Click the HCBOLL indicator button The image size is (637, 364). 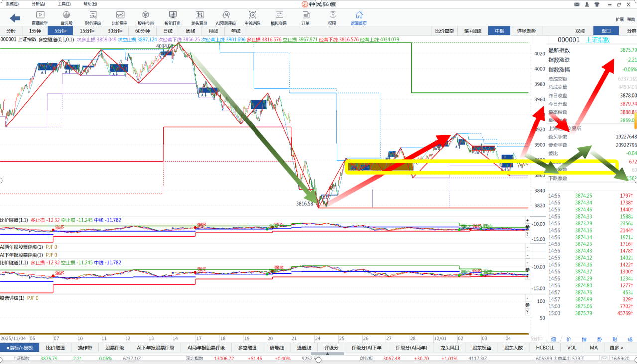click(545, 348)
